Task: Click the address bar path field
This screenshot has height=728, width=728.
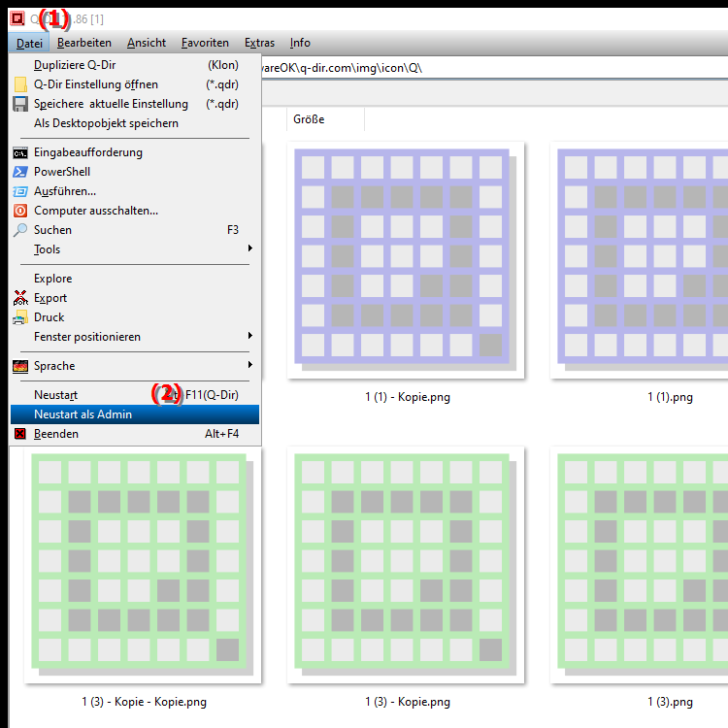Action: point(494,68)
